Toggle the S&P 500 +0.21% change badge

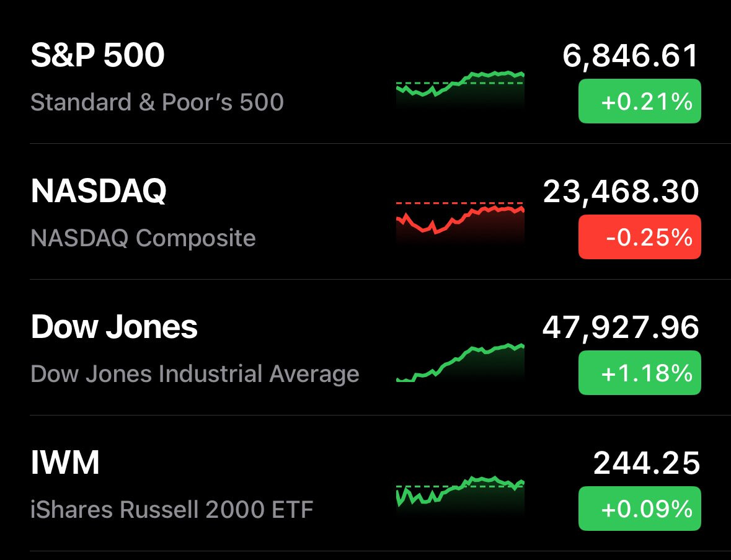click(639, 101)
